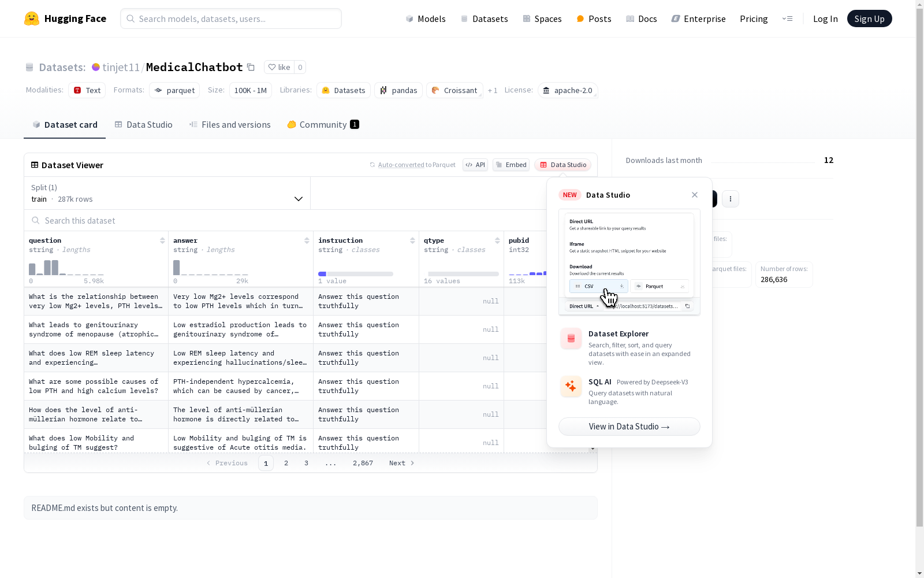Close the Data Studio popup
The height and width of the screenshot is (578, 924).
pyautogui.click(x=695, y=195)
